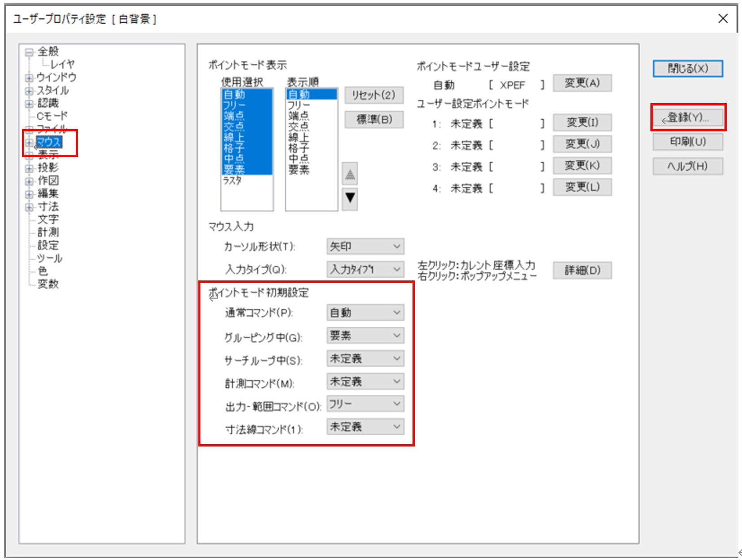Expand the 寸法 tree node
742x560 pixels.
pyautogui.click(x=29, y=207)
